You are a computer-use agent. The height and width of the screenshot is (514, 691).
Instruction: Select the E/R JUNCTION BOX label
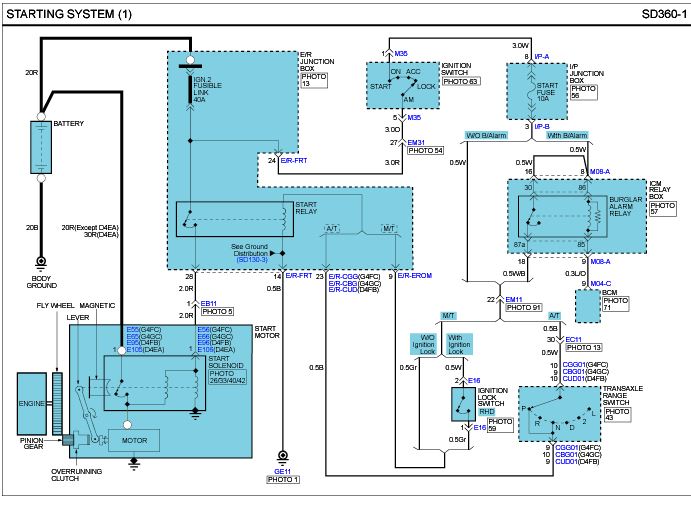[317, 62]
